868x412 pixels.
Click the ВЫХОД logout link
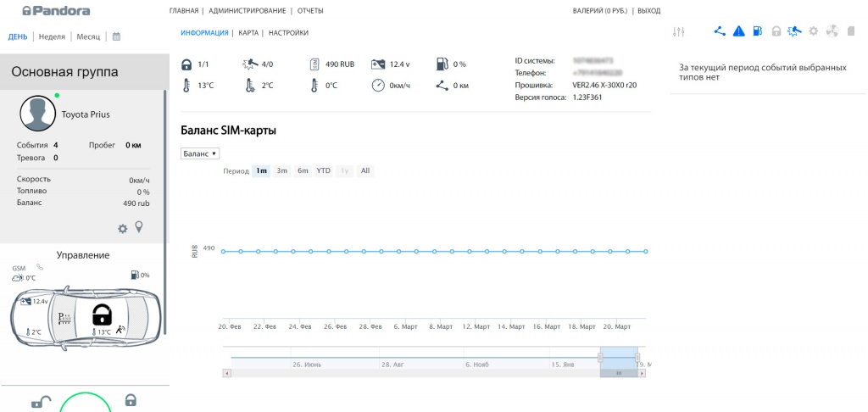pyautogui.click(x=648, y=11)
